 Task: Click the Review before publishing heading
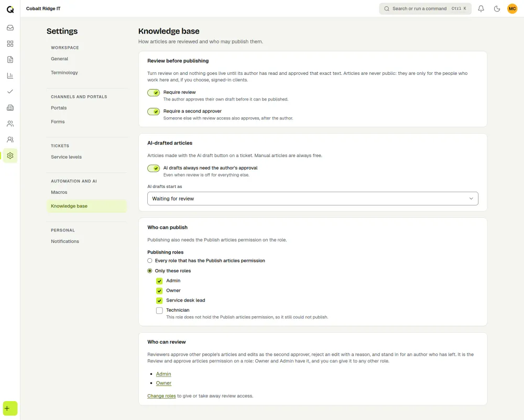coord(178,61)
